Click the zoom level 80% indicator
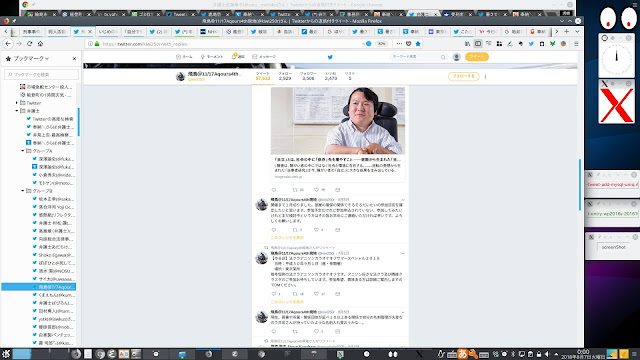 coord(381,44)
